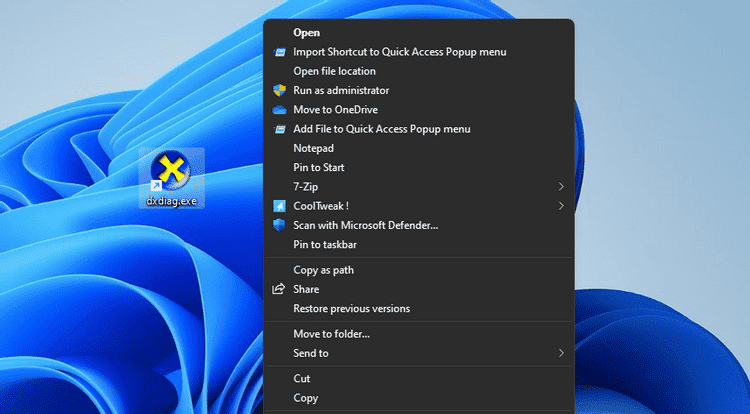
Task: Click the Microsoft Defender shield icon
Action: [279, 225]
